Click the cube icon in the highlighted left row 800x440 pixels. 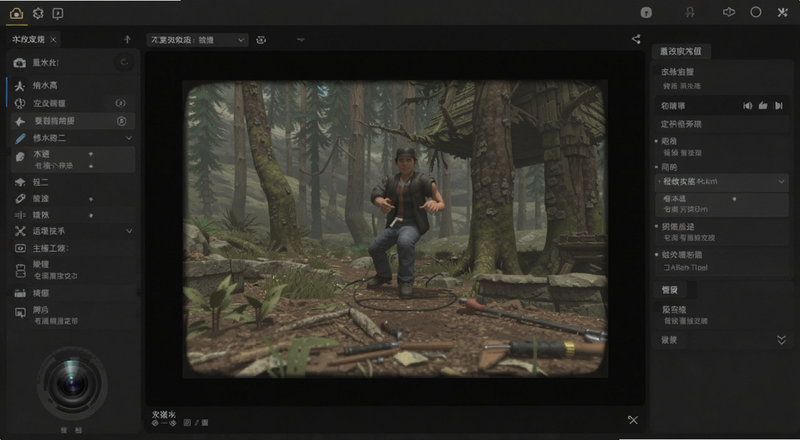pos(20,157)
